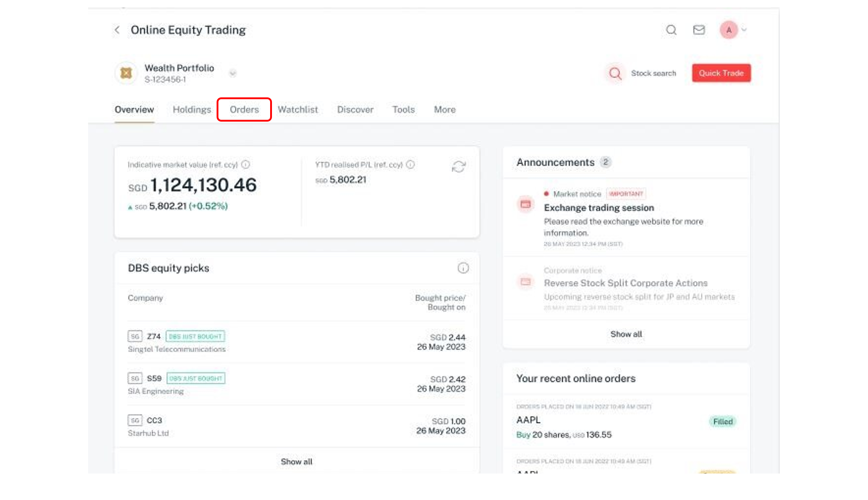Click SG market tag beside Z74
The image size is (868, 500).
coord(135,336)
